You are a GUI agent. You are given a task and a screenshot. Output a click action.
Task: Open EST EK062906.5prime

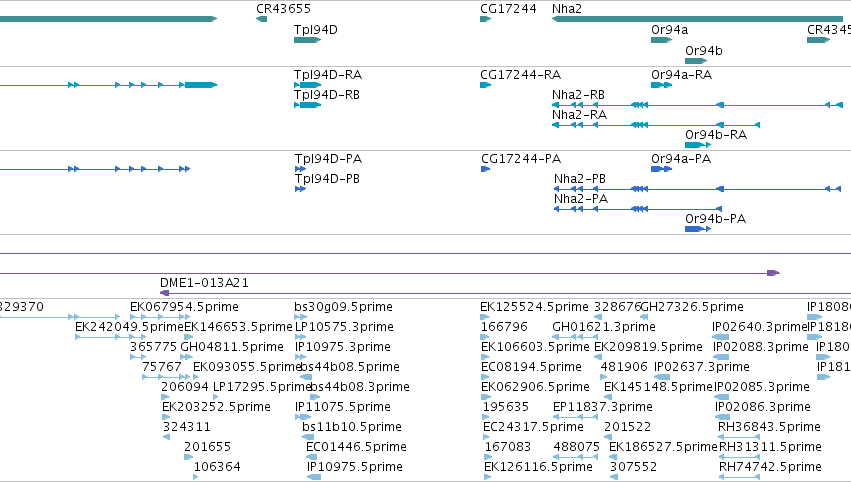(x=535, y=387)
